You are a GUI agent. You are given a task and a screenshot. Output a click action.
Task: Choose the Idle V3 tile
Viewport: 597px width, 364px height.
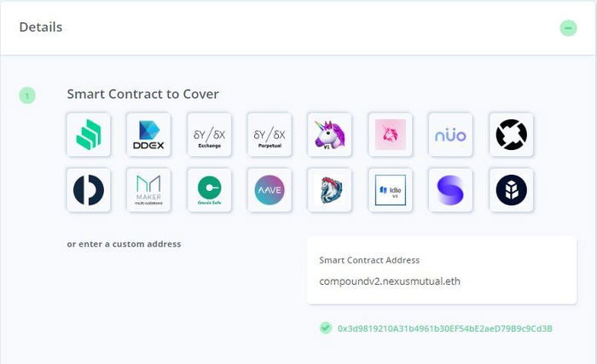(x=391, y=190)
